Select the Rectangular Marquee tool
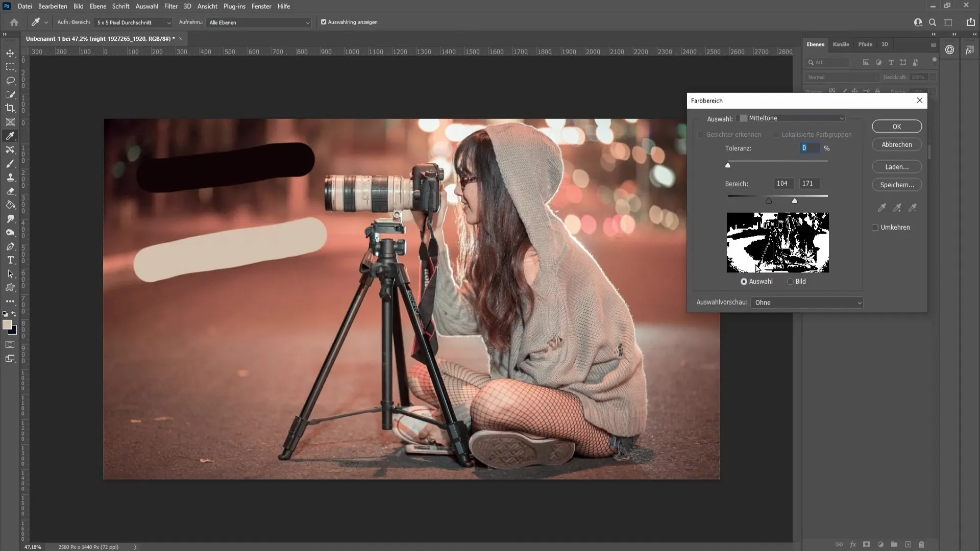Image resolution: width=980 pixels, height=551 pixels. [x=10, y=67]
